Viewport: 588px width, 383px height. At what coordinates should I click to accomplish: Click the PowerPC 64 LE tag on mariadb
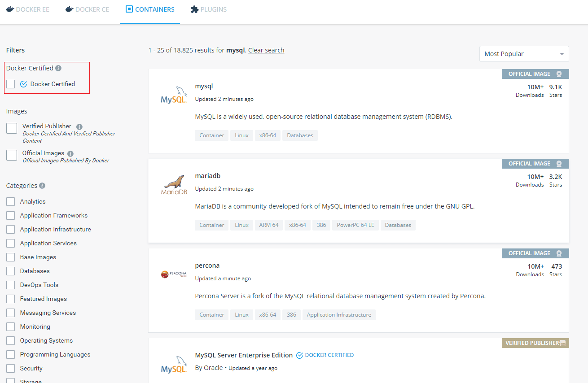[x=355, y=225]
